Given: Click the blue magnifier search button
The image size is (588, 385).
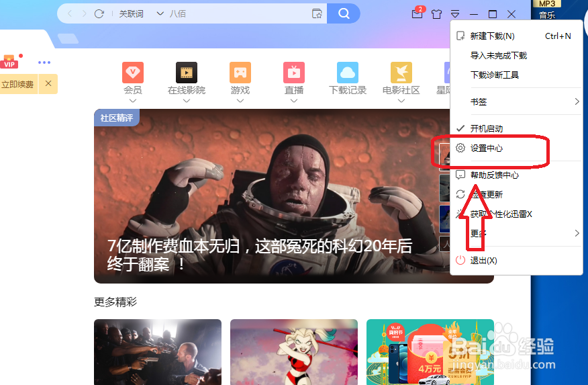Looking at the screenshot, I should click(343, 14).
